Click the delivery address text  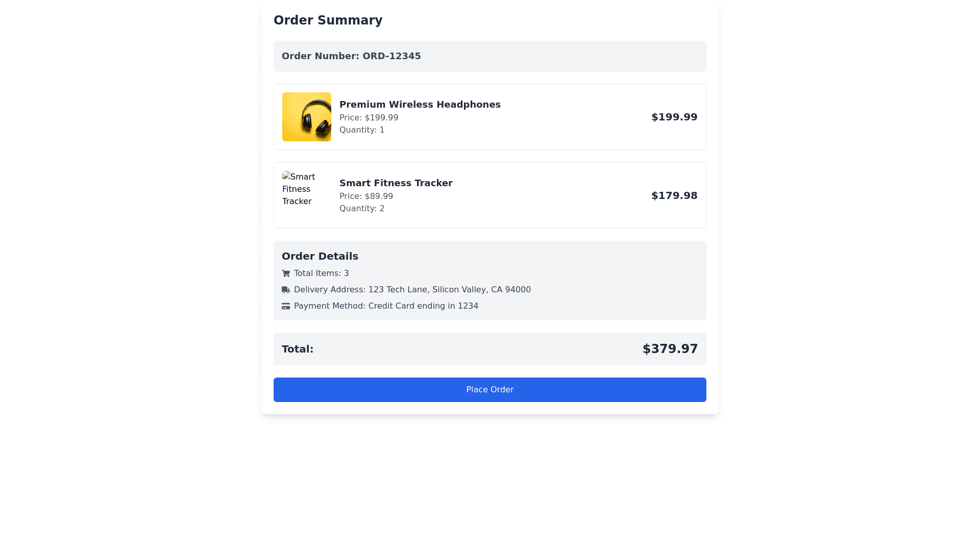point(412,290)
